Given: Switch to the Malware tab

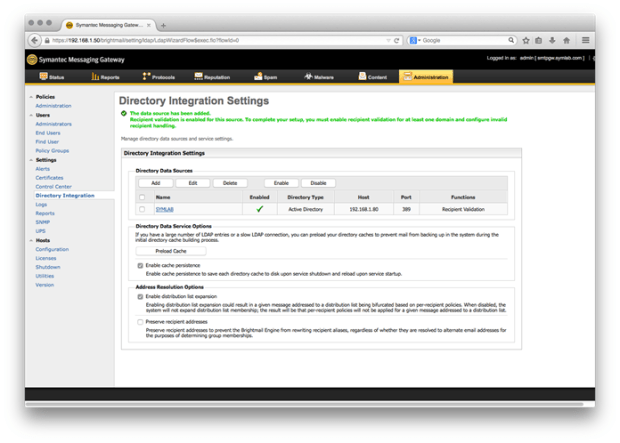Looking at the screenshot, I should pyautogui.click(x=320, y=76).
